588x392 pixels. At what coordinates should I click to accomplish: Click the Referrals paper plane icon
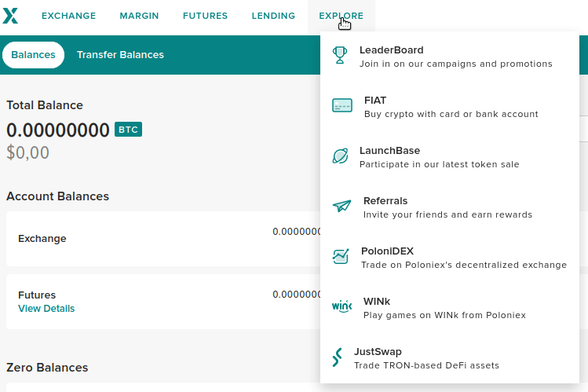341,207
